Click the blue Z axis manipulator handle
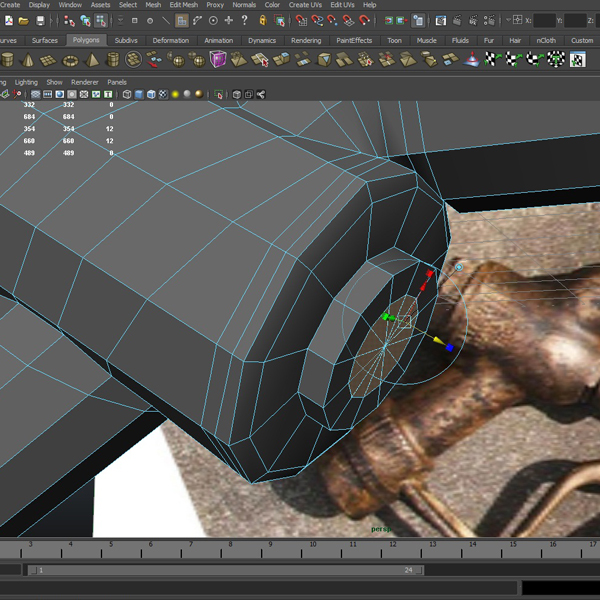This screenshot has width=600, height=600. click(x=450, y=347)
